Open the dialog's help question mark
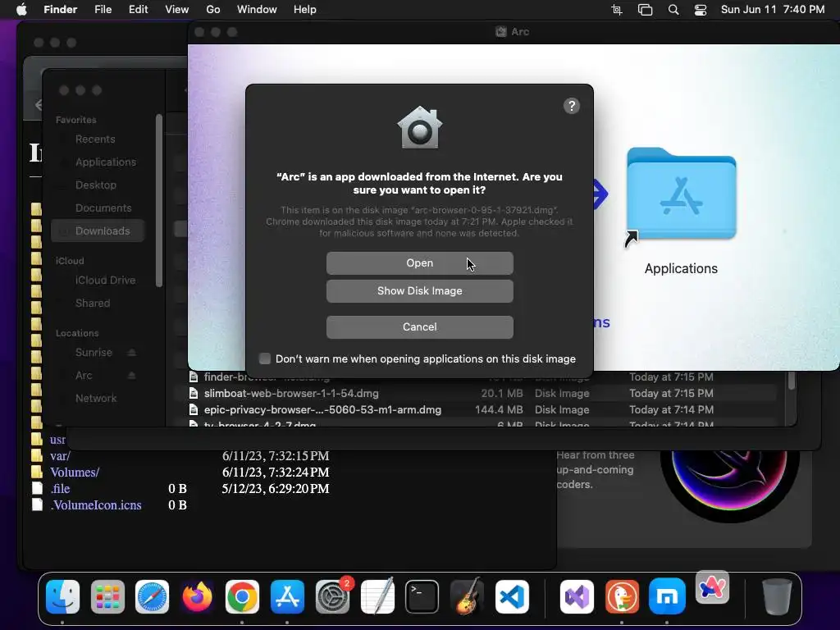Image resolution: width=840 pixels, height=630 pixels. (x=572, y=106)
